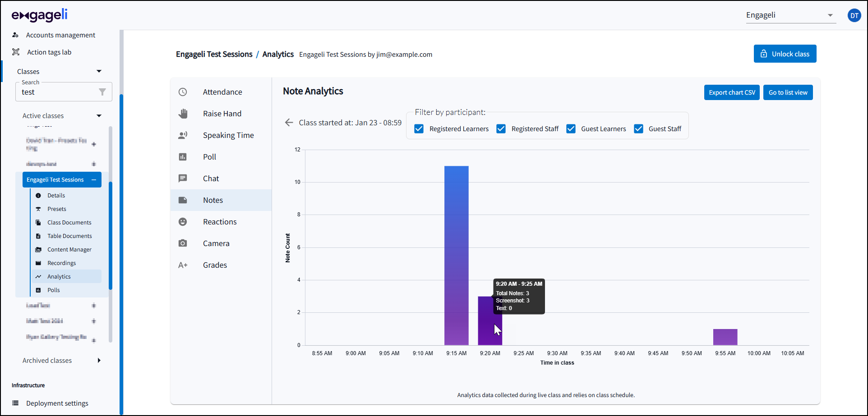This screenshot has height=416, width=868.
Task: Collapse the Active classes list
Action: [x=99, y=116]
